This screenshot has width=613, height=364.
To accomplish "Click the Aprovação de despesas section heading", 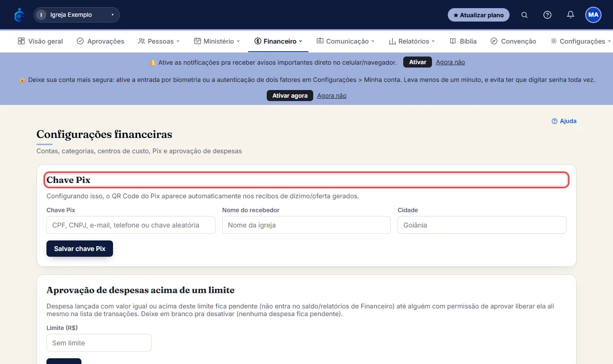I will [x=140, y=290].
